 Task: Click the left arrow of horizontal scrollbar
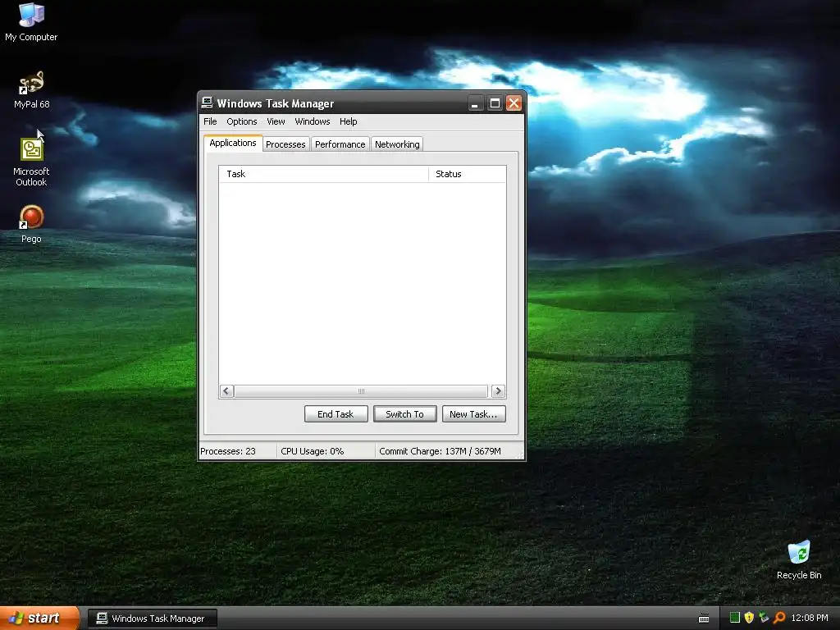pyautogui.click(x=226, y=391)
